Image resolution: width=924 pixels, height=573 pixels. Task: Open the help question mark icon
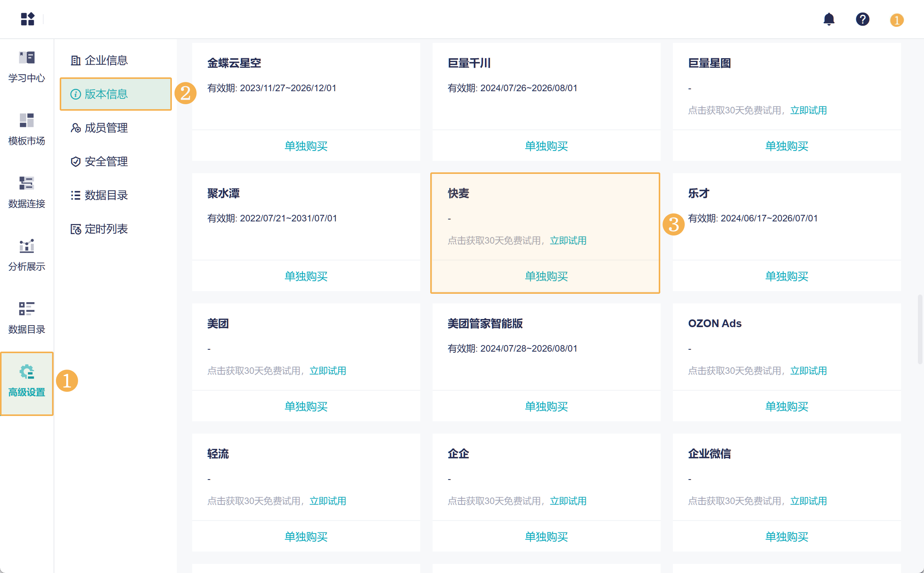pos(862,19)
